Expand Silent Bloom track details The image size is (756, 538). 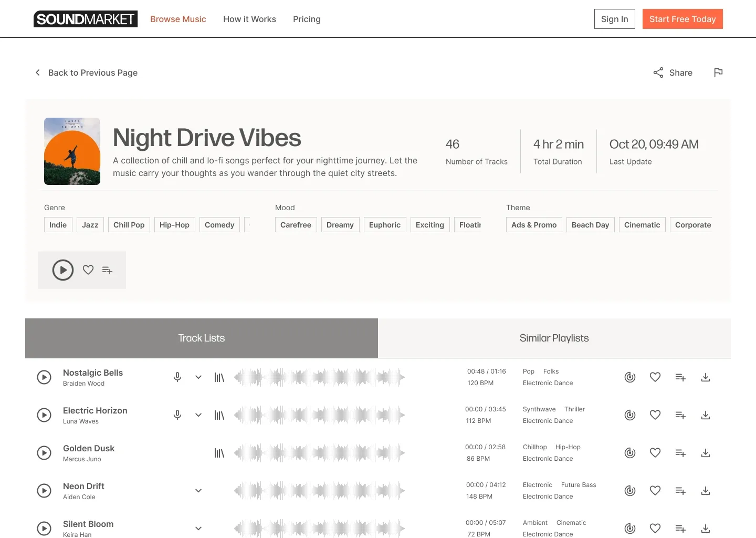click(x=198, y=529)
